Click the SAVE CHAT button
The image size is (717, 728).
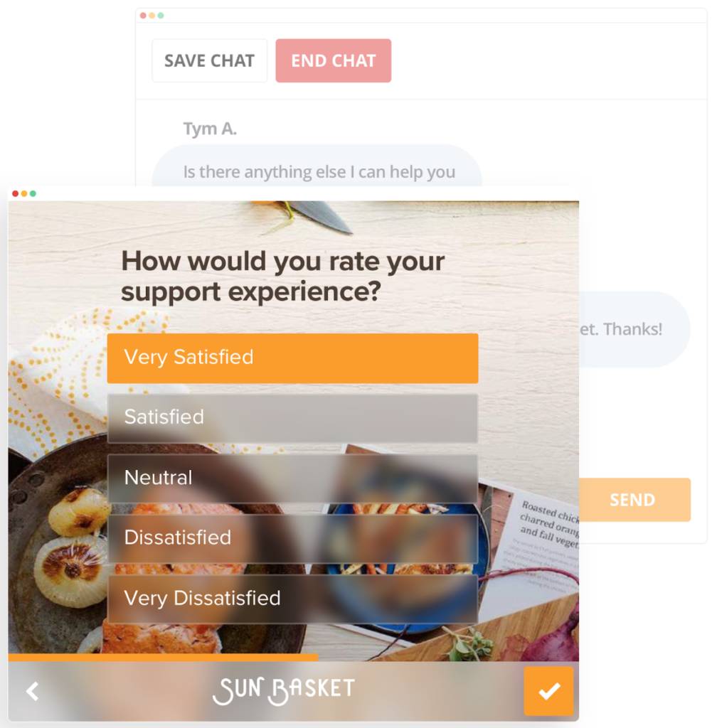209,61
